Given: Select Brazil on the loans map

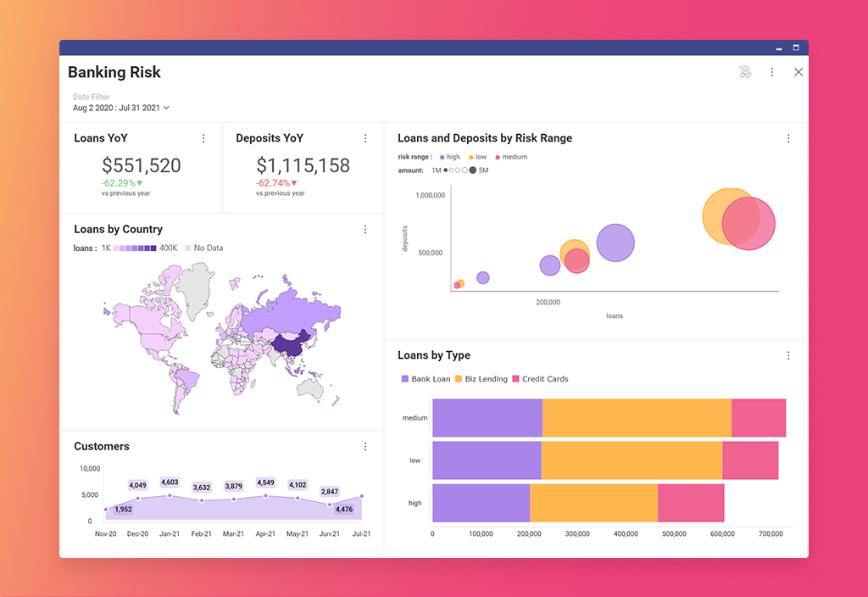Looking at the screenshot, I should tap(187, 378).
